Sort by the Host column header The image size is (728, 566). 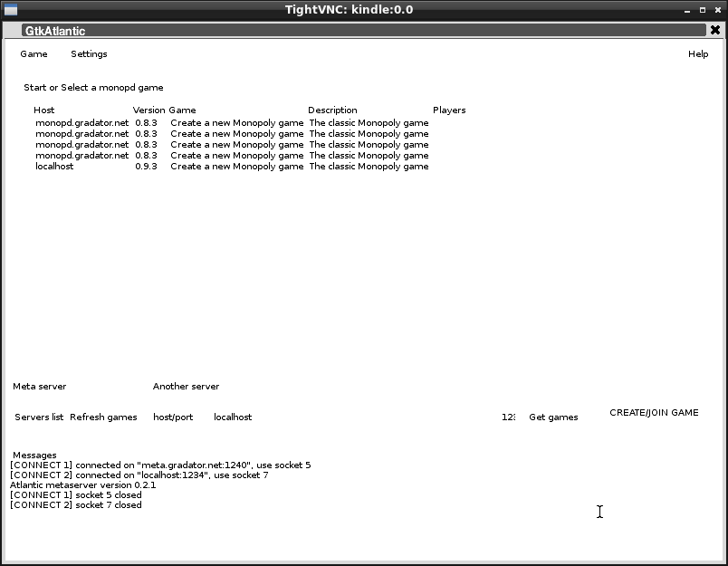point(44,110)
